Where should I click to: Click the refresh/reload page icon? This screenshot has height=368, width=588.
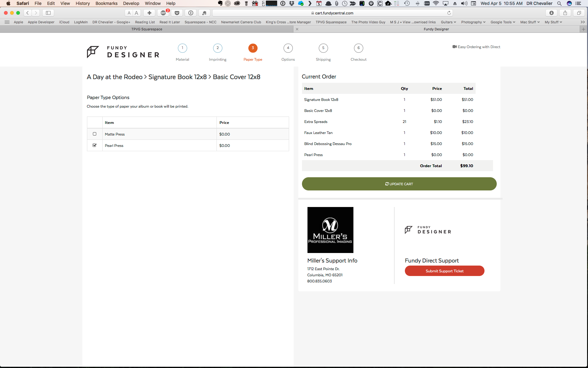click(x=449, y=13)
